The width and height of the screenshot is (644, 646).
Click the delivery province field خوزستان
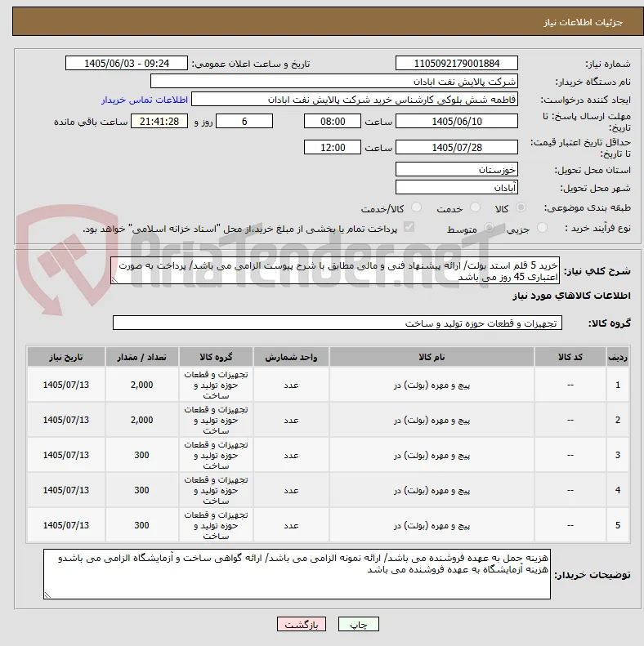click(x=456, y=170)
